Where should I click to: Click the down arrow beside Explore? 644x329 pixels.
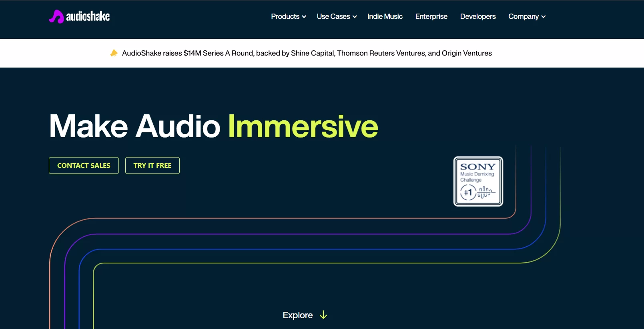click(x=323, y=315)
